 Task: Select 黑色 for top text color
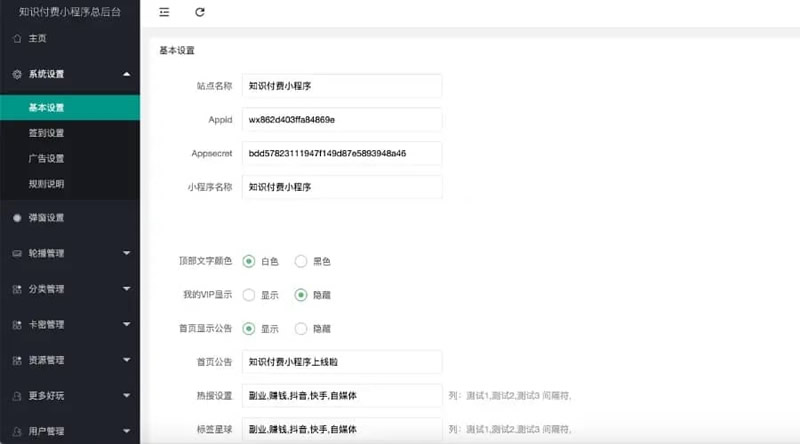click(301, 261)
